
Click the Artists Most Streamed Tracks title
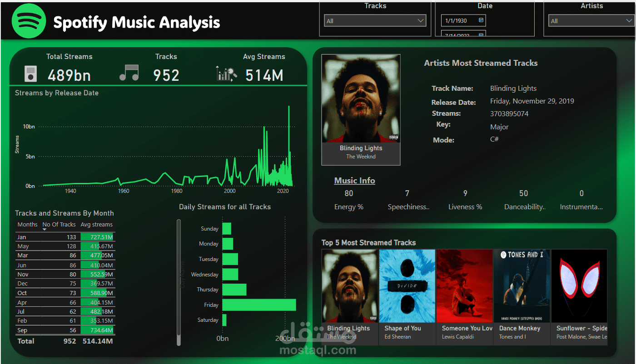(x=481, y=63)
